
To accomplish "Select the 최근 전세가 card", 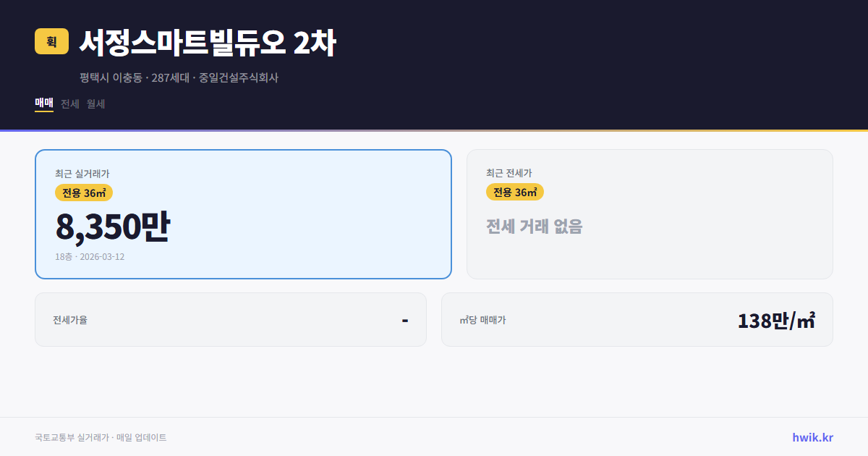I will tap(650, 214).
